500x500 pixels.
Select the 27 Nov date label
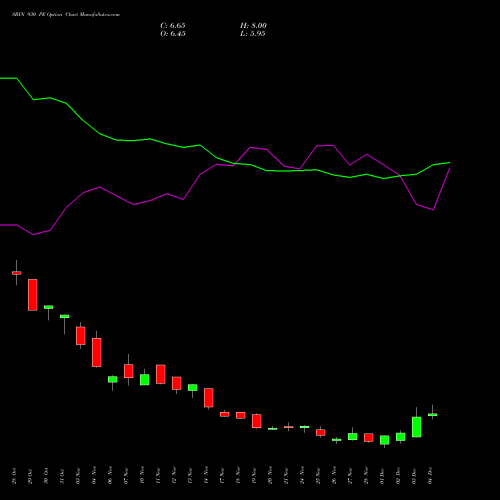[350, 475]
